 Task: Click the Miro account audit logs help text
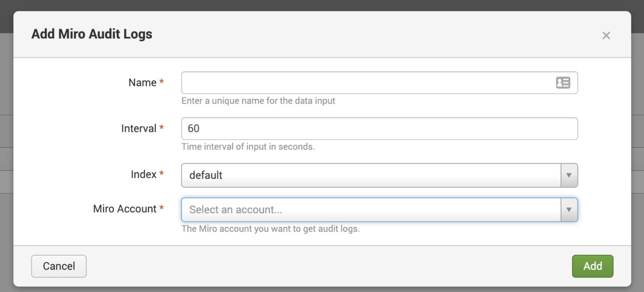(x=270, y=229)
